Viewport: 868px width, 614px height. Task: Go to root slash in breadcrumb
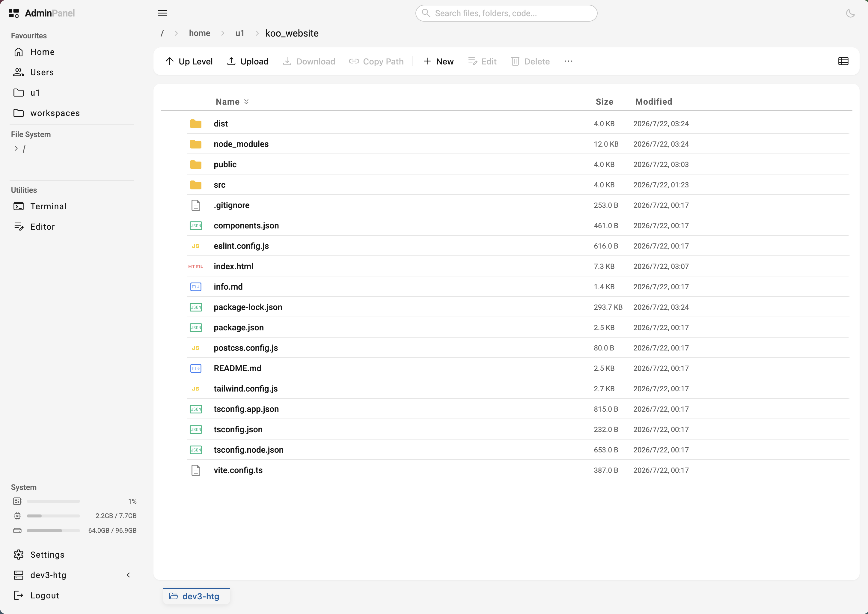tap(162, 33)
